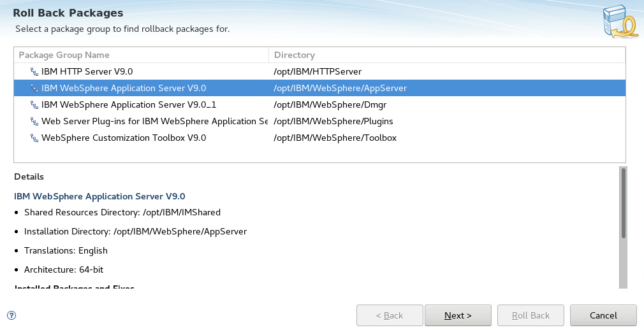The height and width of the screenshot is (330, 644).
Task: Click the disabled Back button
Action: [x=390, y=315]
